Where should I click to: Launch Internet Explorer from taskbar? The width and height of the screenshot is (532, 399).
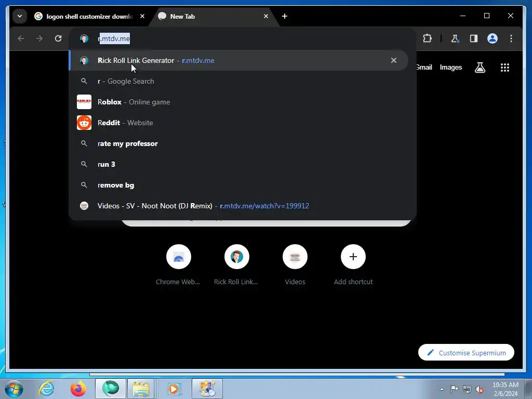click(46, 389)
